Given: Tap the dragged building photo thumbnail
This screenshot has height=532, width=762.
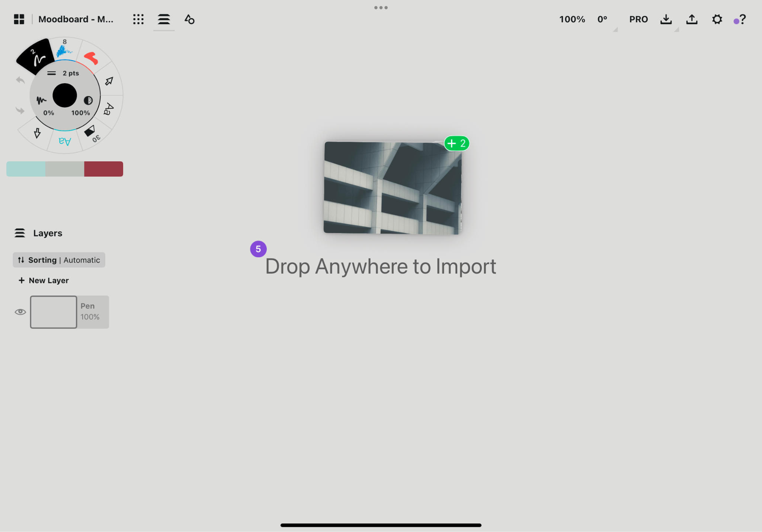Looking at the screenshot, I should (x=393, y=188).
